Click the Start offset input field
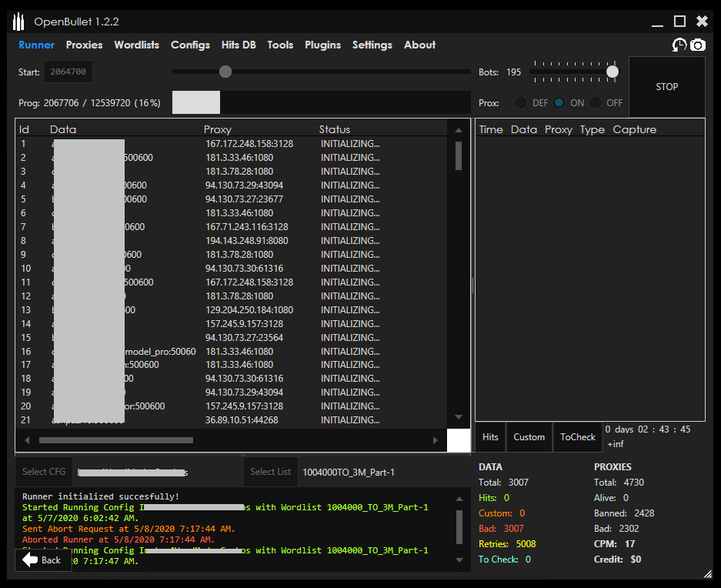The image size is (721, 588). tap(68, 71)
